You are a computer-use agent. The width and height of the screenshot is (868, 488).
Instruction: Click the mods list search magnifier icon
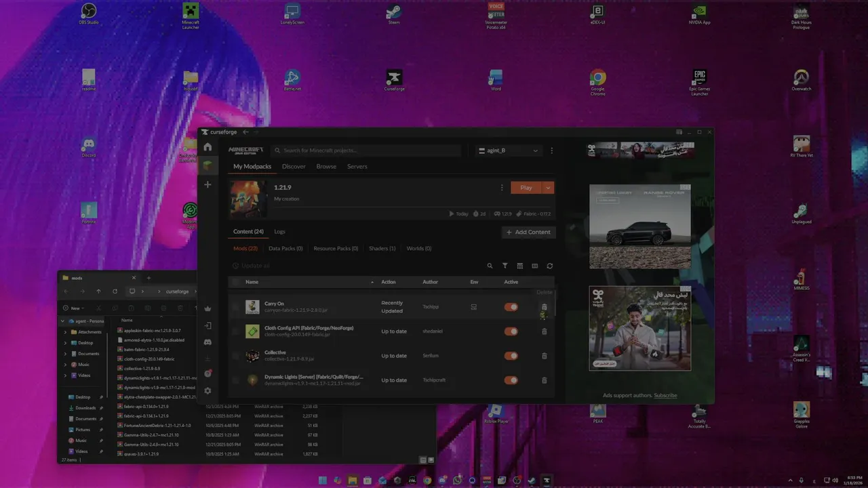click(490, 266)
